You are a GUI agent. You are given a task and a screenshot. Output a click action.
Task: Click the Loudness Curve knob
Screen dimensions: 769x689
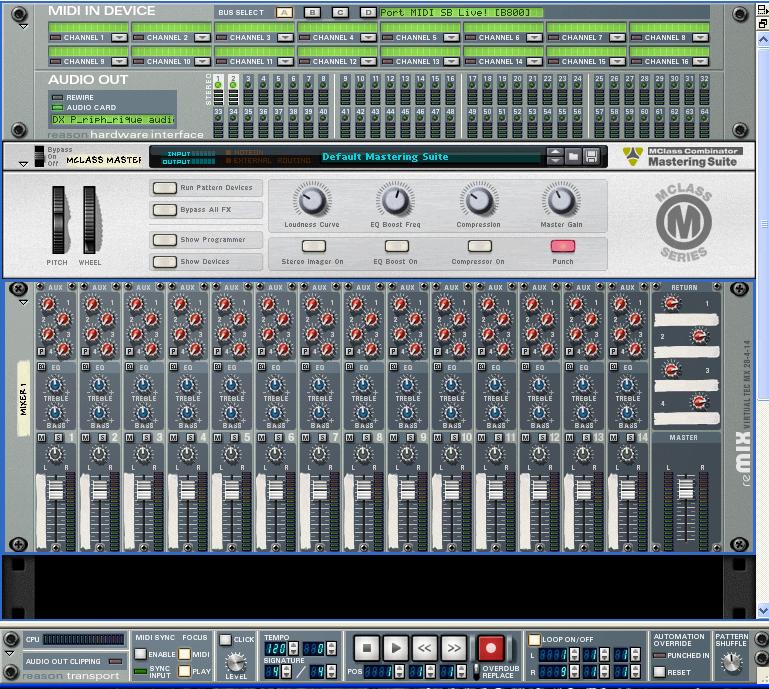click(x=312, y=201)
